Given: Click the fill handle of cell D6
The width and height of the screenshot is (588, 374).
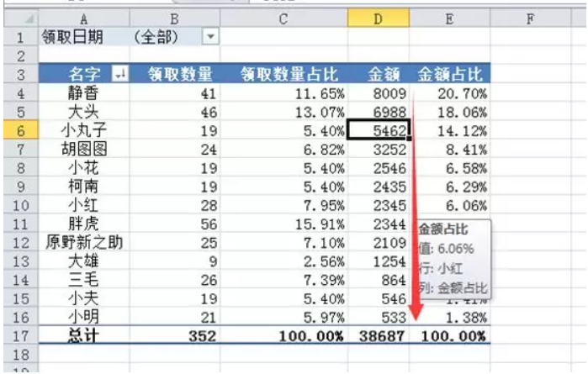Looking at the screenshot, I should tap(409, 139).
